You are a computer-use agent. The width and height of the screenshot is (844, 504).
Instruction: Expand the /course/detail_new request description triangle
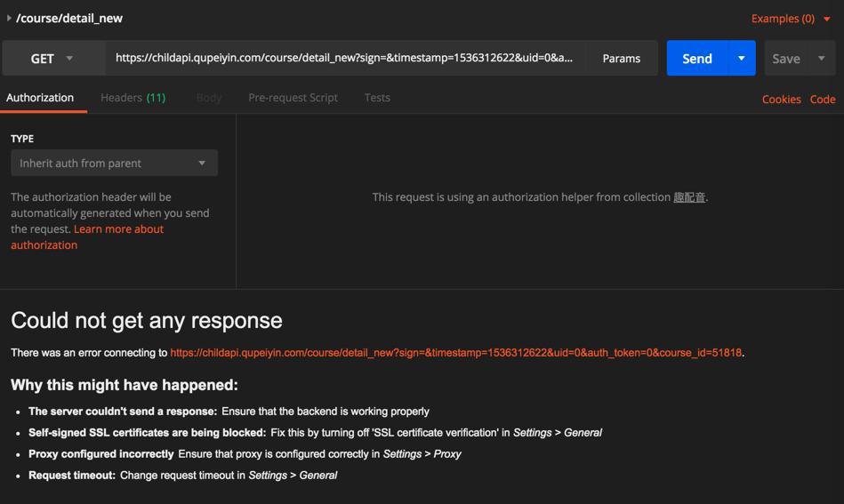point(9,18)
